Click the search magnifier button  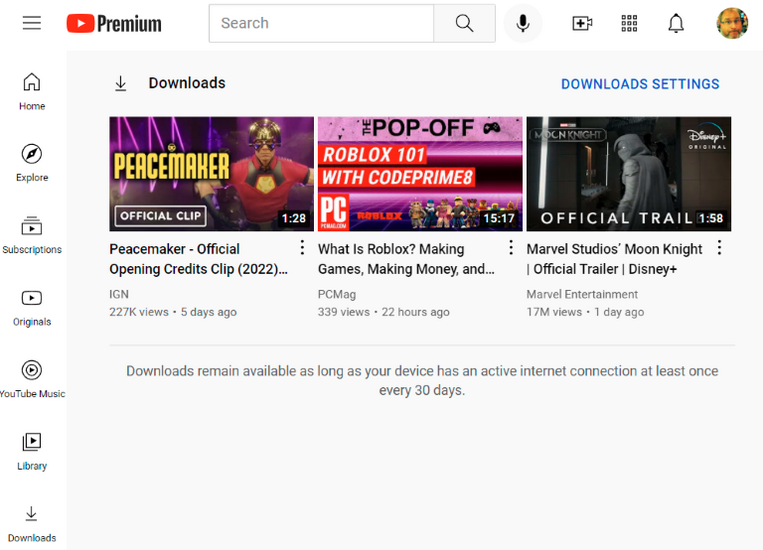click(x=464, y=23)
